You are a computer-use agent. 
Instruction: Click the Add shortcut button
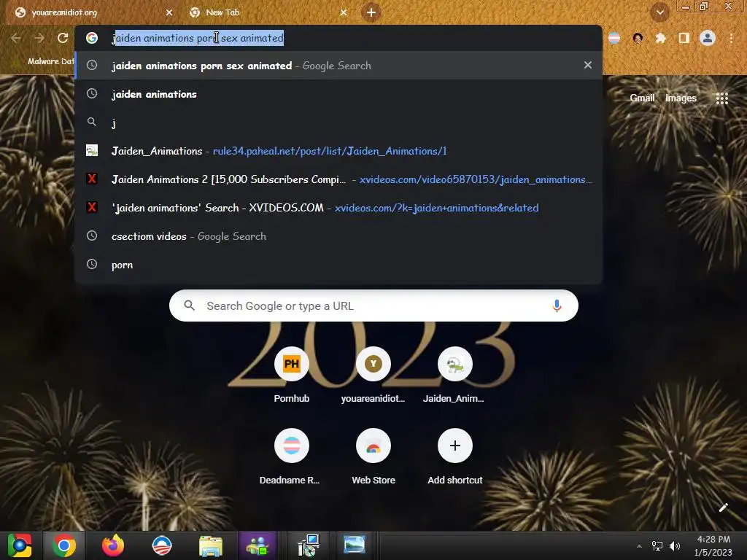tap(455, 457)
